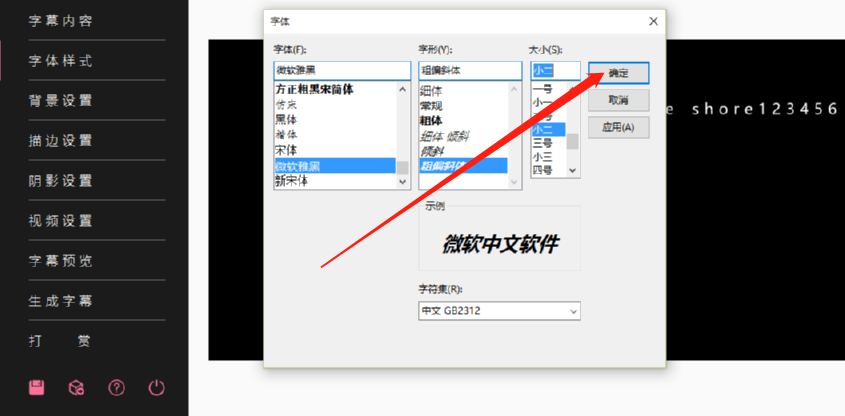Image resolution: width=845 pixels, height=416 pixels.
Task: Select 微软雅黑 in font list
Action: tap(335, 165)
